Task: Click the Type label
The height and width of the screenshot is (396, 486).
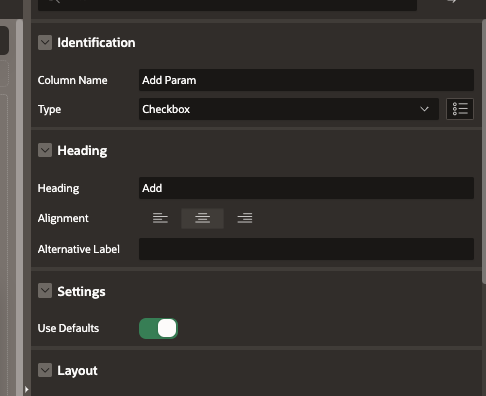Action: (x=49, y=109)
